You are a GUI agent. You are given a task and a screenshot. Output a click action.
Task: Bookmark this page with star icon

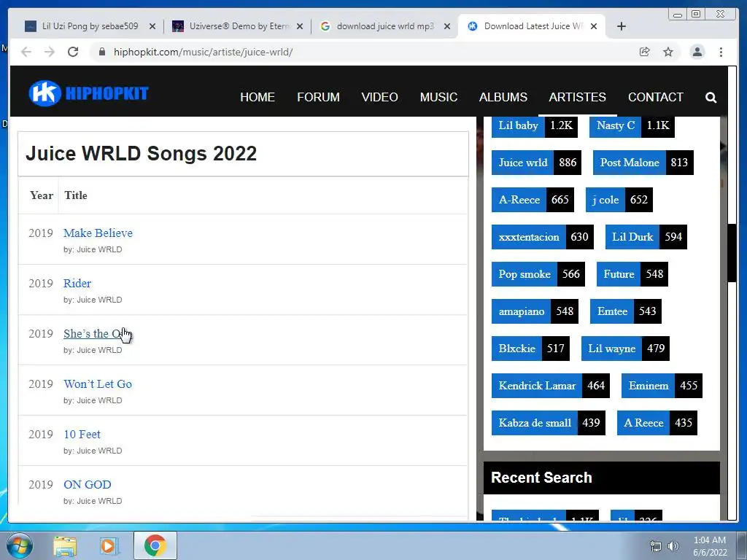coord(668,52)
